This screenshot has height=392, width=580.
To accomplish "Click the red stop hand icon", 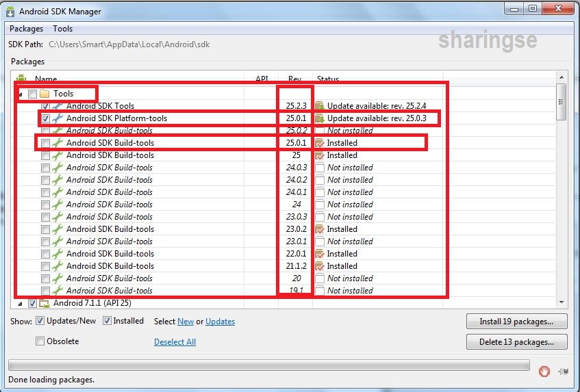I will tap(544, 371).
